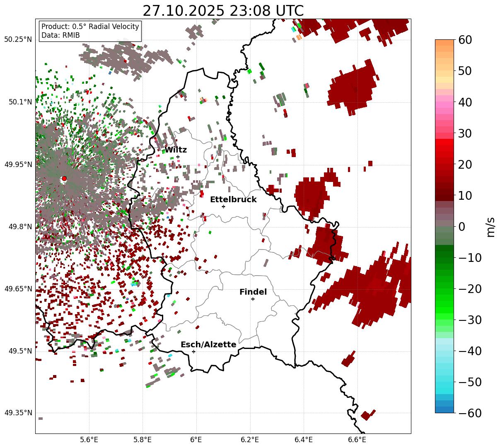Click the Esch/Alzette station cross marker
The image size is (500, 448).
[x=193, y=351]
